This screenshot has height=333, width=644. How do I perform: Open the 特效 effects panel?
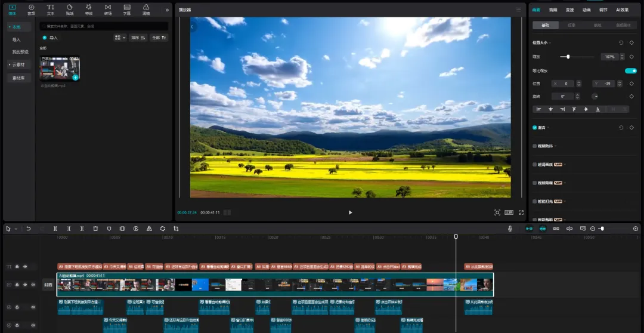(x=89, y=10)
